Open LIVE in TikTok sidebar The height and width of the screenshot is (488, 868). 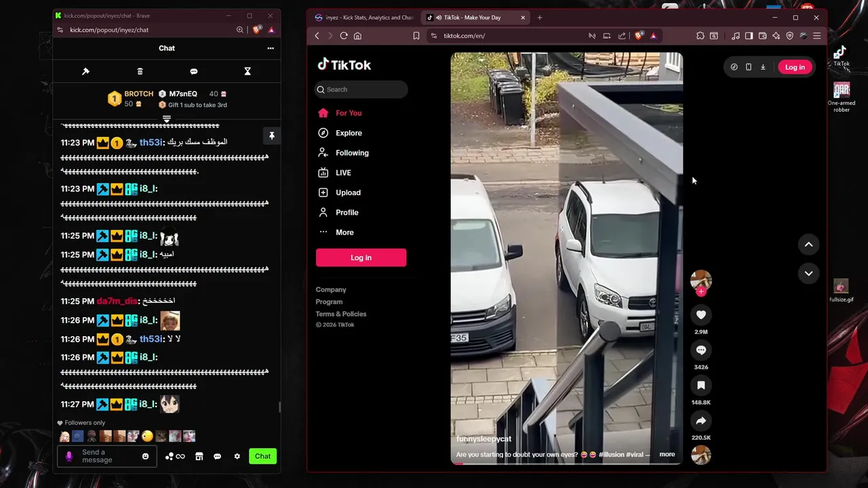click(x=343, y=173)
